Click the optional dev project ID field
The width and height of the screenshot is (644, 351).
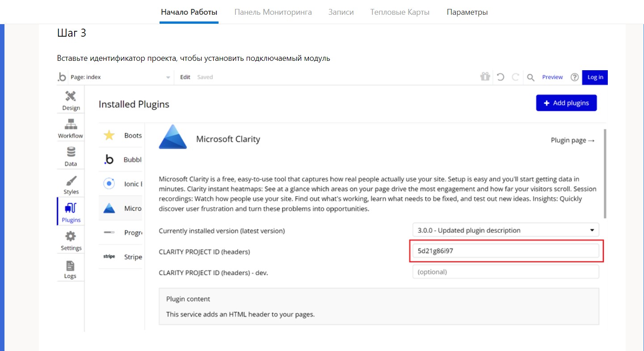pyautogui.click(x=505, y=271)
